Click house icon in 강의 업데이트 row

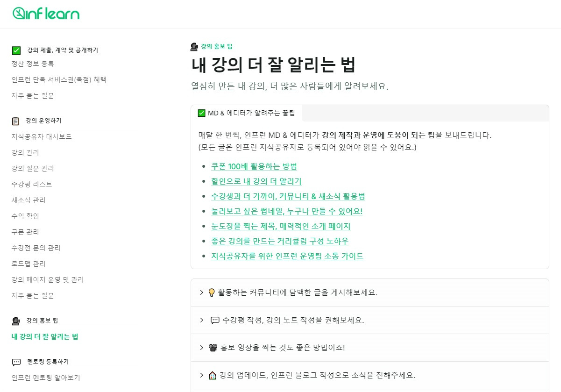click(213, 375)
